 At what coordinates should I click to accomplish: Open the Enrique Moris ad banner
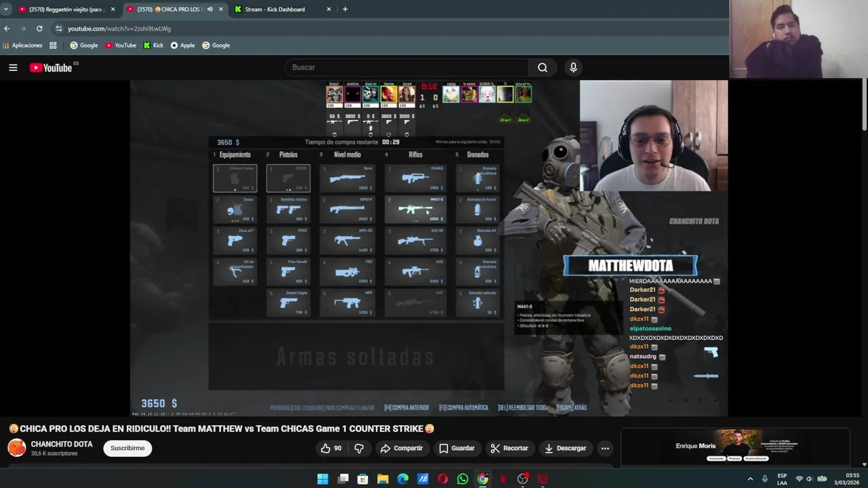coord(735,446)
